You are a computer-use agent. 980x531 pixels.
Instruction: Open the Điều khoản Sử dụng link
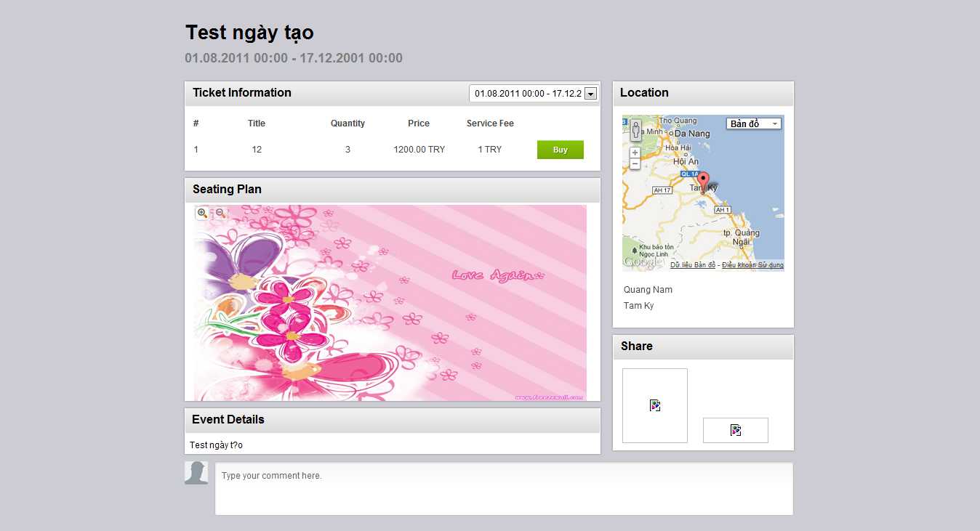tap(752, 265)
